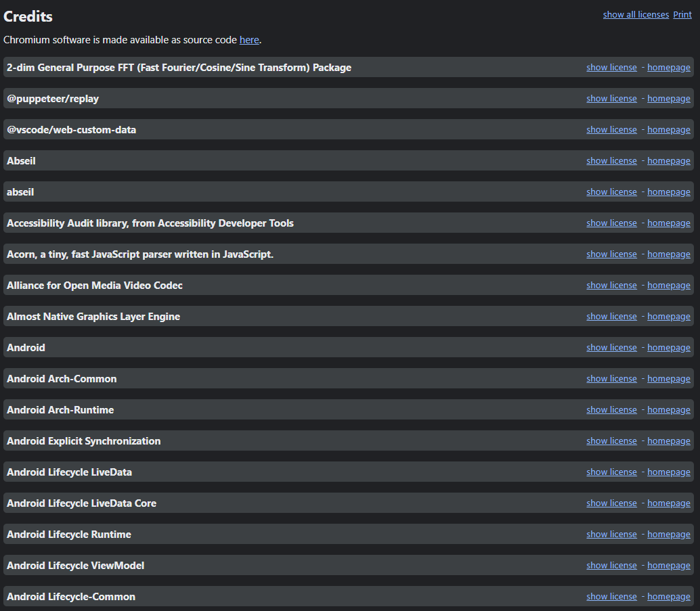
Task: Show license for 2-dim General Purpose FFT
Action: pos(611,68)
